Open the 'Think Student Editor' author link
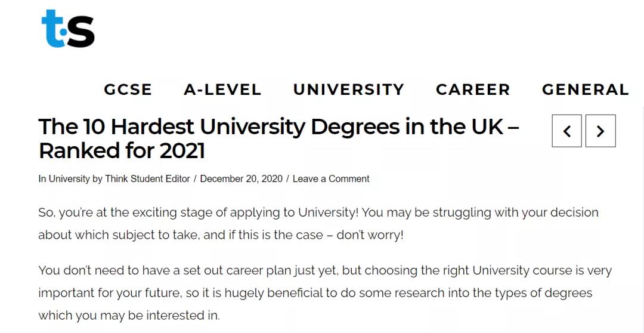Screen dimensions: 644x333 click(147, 179)
